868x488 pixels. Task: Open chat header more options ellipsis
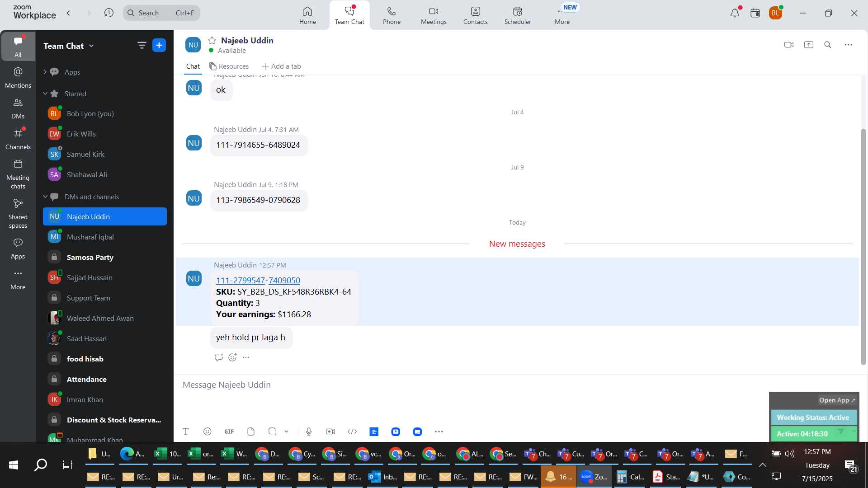tap(849, 45)
